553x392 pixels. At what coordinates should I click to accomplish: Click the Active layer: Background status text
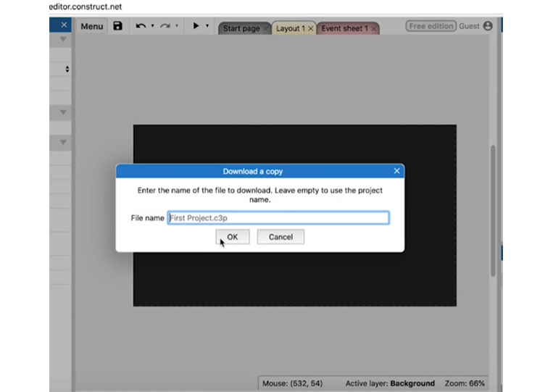tap(390, 383)
